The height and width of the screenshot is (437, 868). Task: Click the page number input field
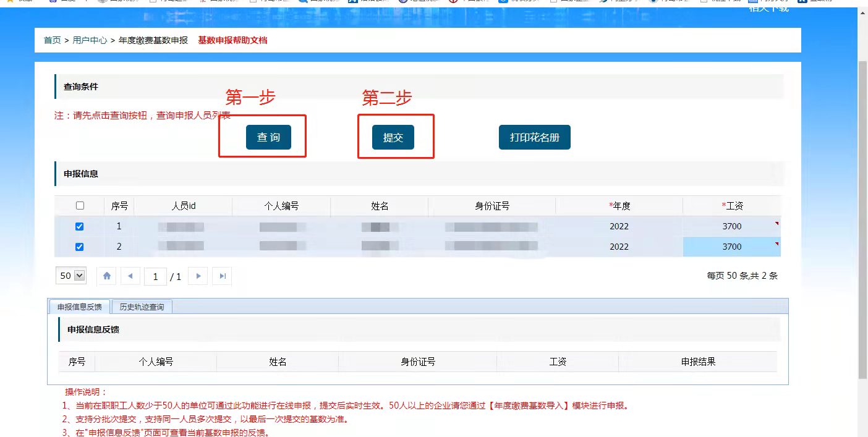pyautogui.click(x=155, y=276)
